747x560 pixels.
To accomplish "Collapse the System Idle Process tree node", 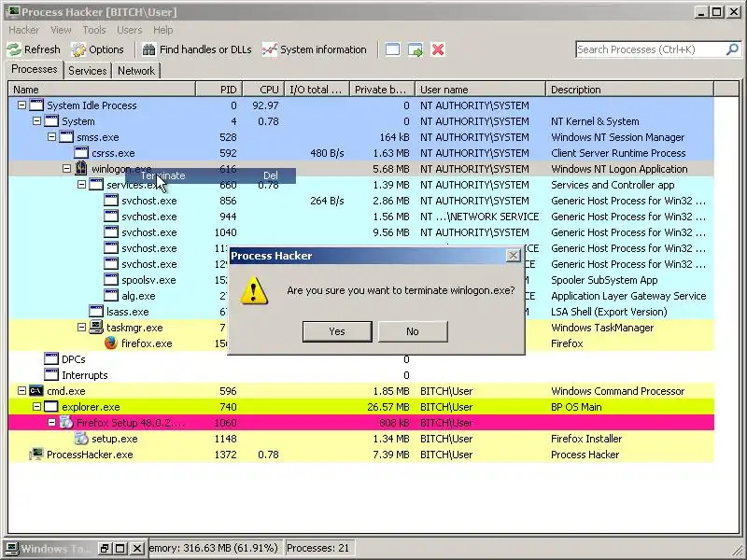I will pyautogui.click(x=21, y=105).
